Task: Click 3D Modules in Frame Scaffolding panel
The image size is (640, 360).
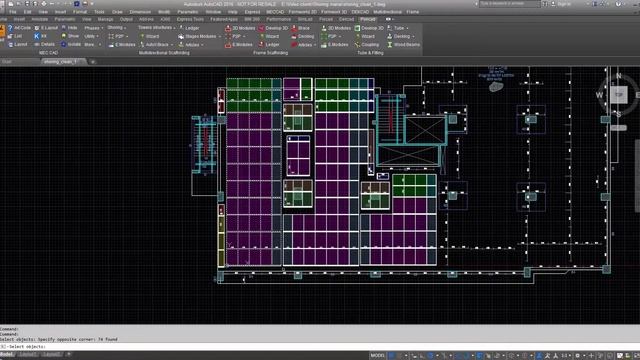Action: point(240,28)
